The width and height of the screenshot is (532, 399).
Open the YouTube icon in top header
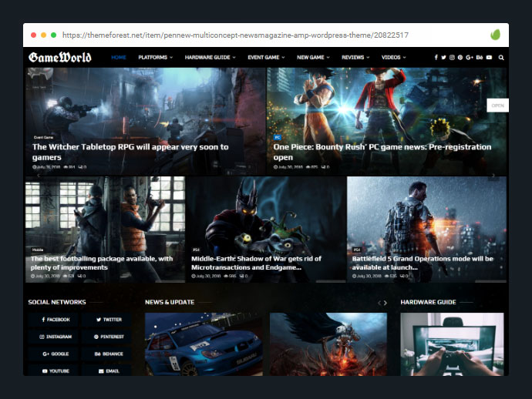[x=489, y=58]
